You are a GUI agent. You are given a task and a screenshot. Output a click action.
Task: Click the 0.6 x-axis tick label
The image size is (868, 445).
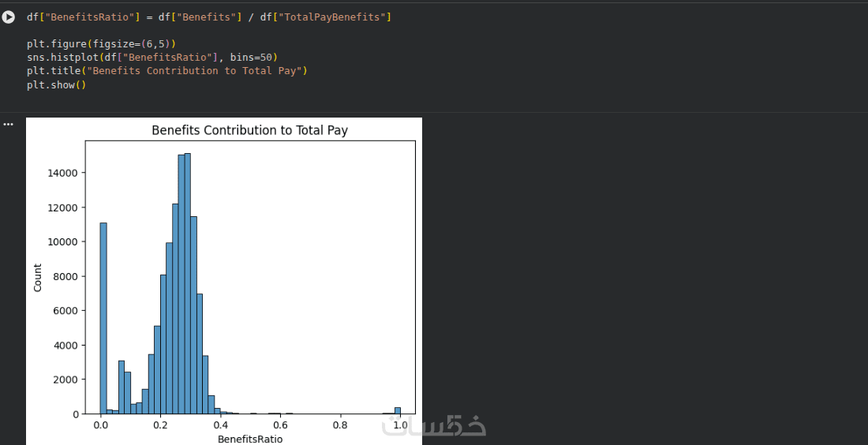click(280, 425)
